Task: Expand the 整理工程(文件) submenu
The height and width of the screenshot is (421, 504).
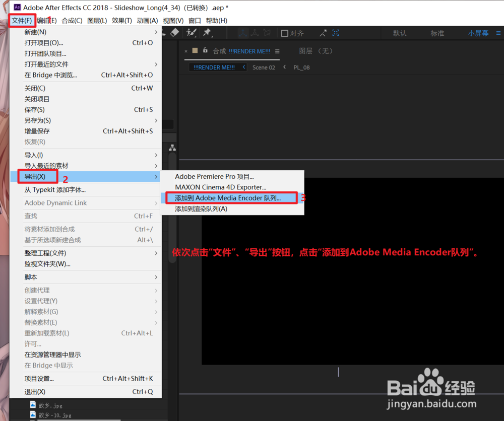Action: pyautogui.click(x=86, y=253)
